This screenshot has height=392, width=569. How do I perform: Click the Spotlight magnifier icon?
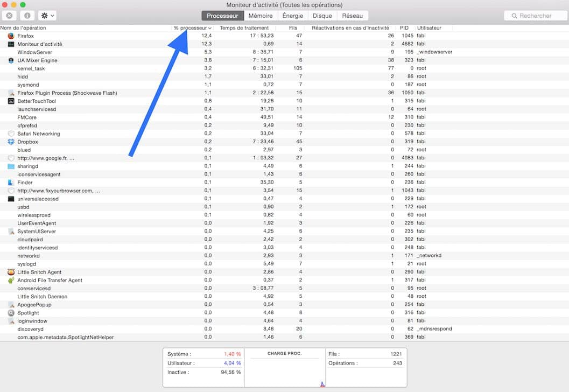tap(11, 313)
